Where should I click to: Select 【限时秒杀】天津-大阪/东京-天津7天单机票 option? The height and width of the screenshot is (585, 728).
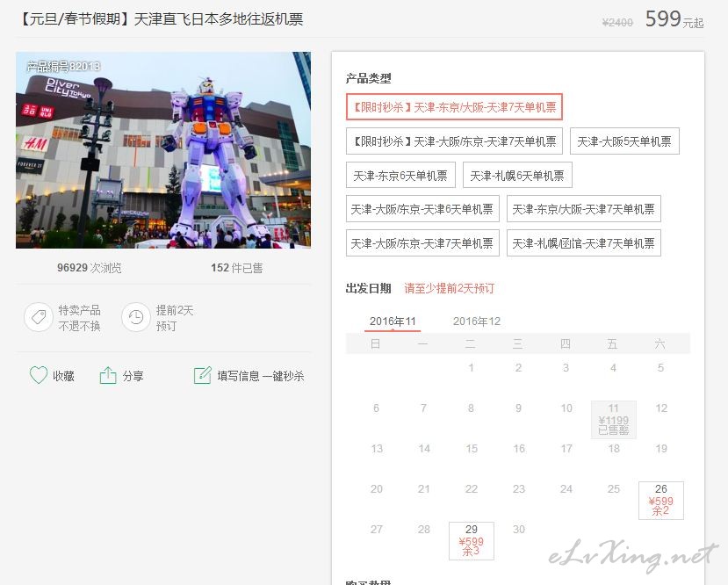coord(454,141)
